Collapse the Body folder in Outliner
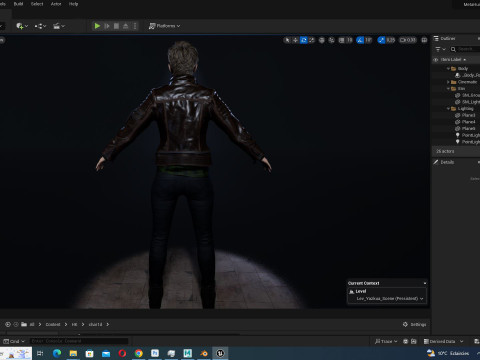Image resolution: width=480 pixels, height=360 pixels. 448,69
